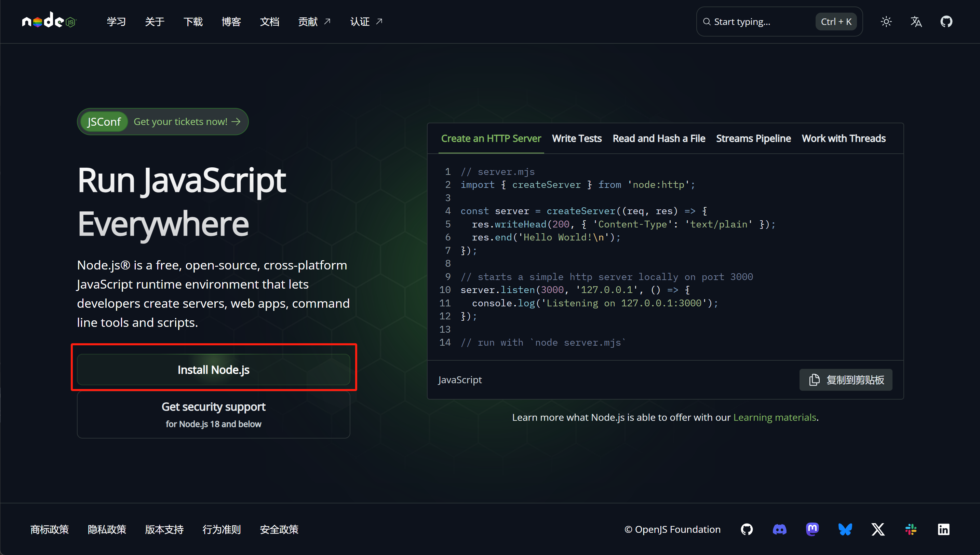980x555 pixels.
Task: Click the code line 'res.writeHead(200, ...'
Action: click(x=623, y=224)
